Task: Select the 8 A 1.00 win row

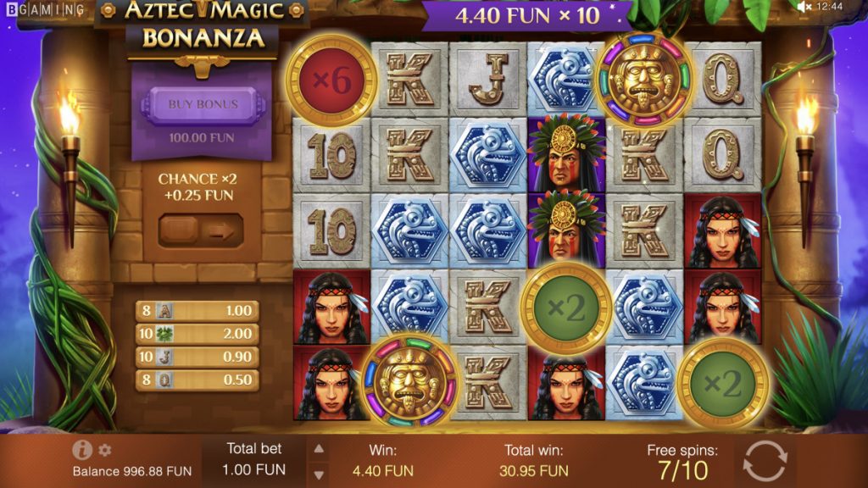Action: (197, 311)
